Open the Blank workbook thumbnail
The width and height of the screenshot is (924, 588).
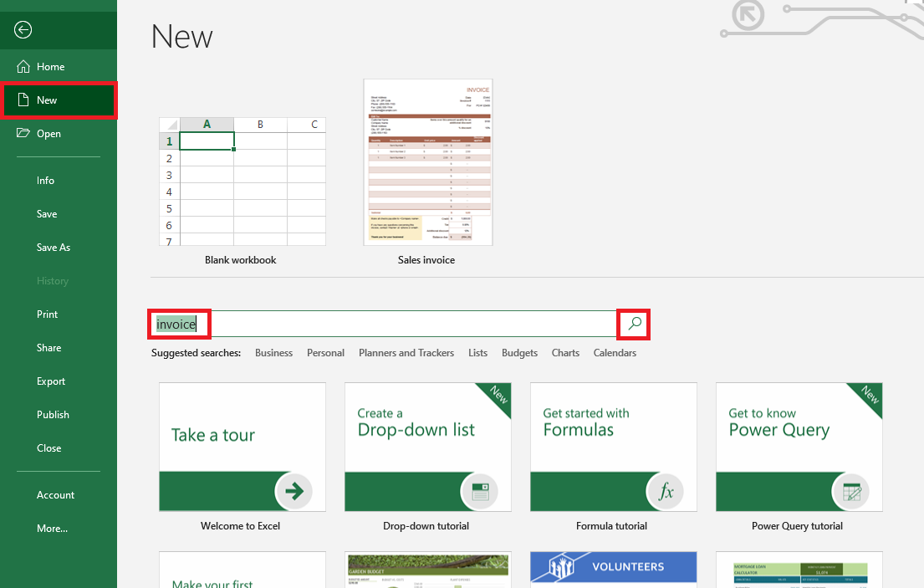[242, 181]
